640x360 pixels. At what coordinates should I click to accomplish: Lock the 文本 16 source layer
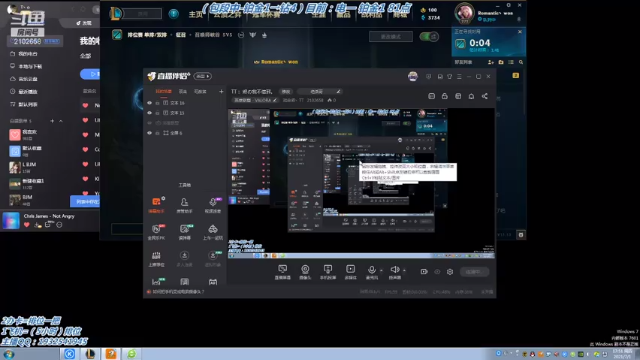[x=158, y=103]
